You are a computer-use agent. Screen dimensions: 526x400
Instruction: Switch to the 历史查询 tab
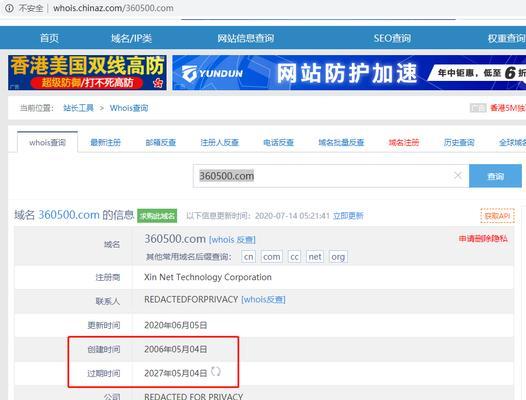459,143
